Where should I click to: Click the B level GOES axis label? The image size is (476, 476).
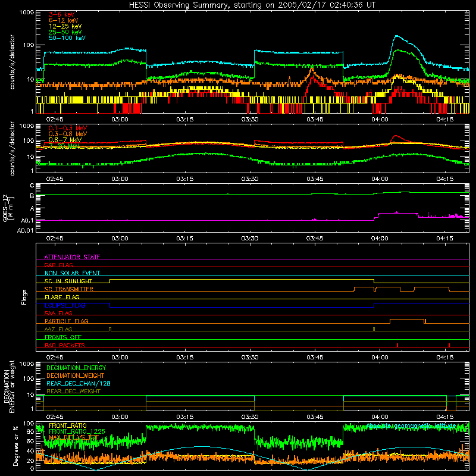pyautogui.click(x=32, y=196)
